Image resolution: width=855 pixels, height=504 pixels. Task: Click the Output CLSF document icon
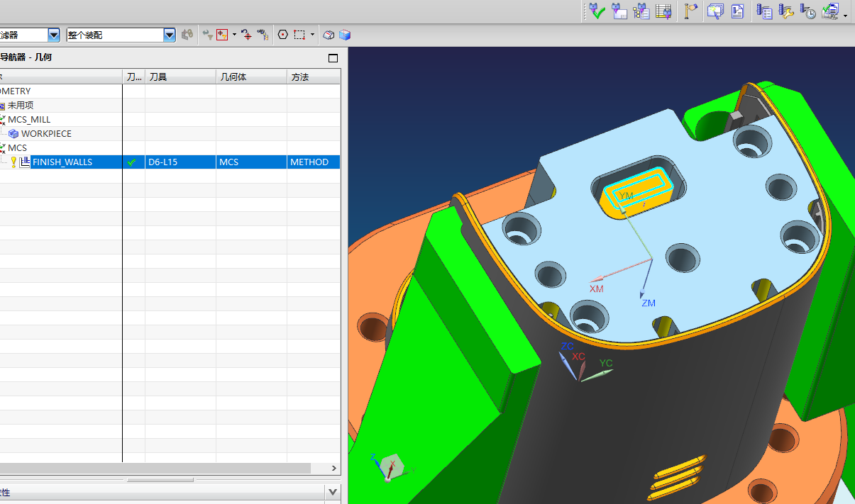(737, 11)
